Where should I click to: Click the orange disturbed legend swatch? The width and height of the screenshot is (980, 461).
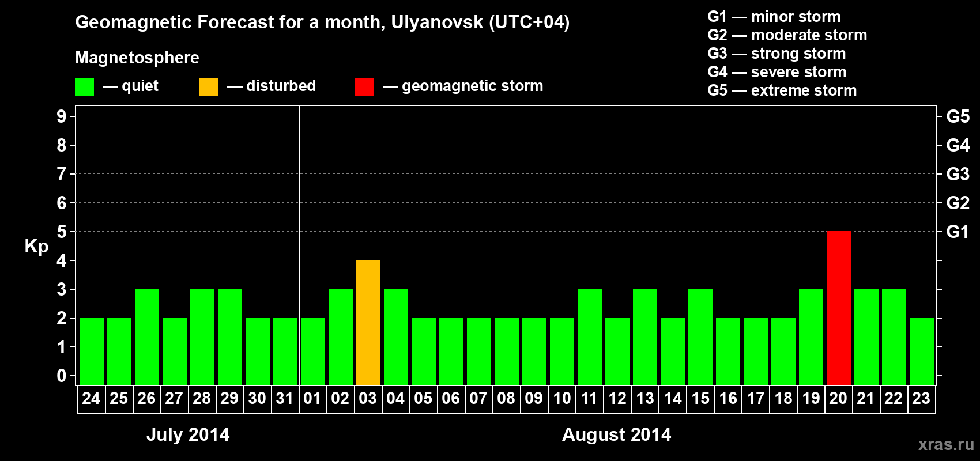[x=209, y=87]
